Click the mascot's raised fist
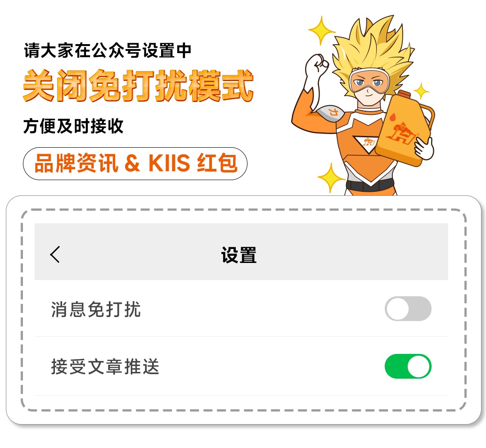Viewport: 486px width, 448px height. [317, 66]
